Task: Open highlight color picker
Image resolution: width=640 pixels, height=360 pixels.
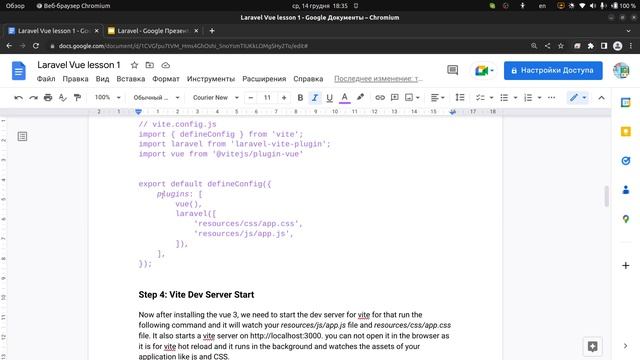Action: coord(360,98)
